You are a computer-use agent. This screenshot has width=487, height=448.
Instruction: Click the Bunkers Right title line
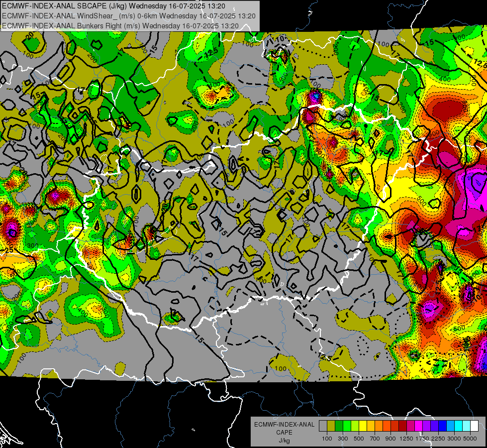coord(120,26)
